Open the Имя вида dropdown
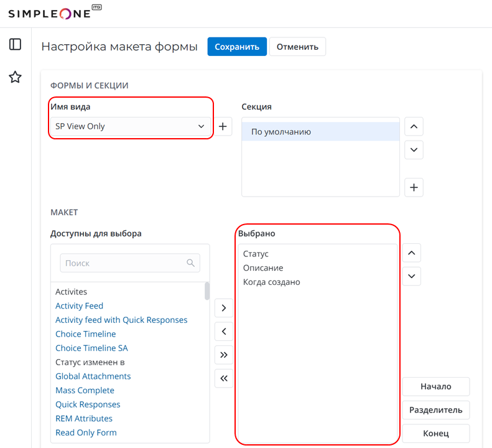The height and width of the screenshot is (448, 492). tap(131, 126)
